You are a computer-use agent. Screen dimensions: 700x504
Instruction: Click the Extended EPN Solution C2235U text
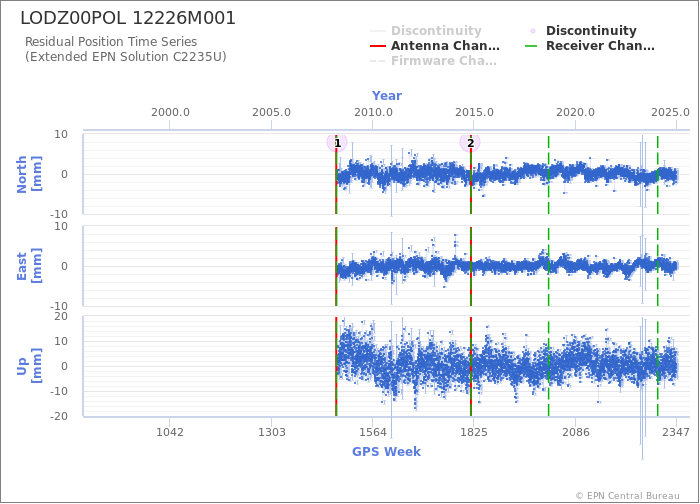(x=125, y=57)
